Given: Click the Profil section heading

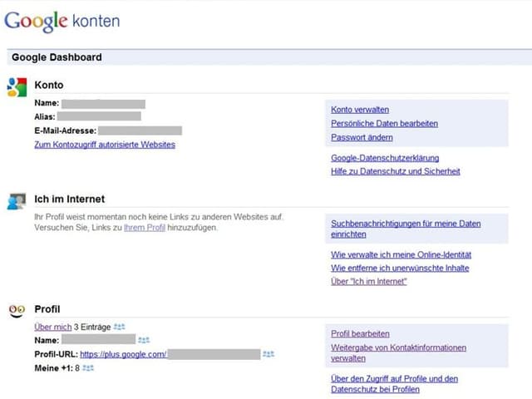Looking at the screenshot, I should (x=47, y=309).
